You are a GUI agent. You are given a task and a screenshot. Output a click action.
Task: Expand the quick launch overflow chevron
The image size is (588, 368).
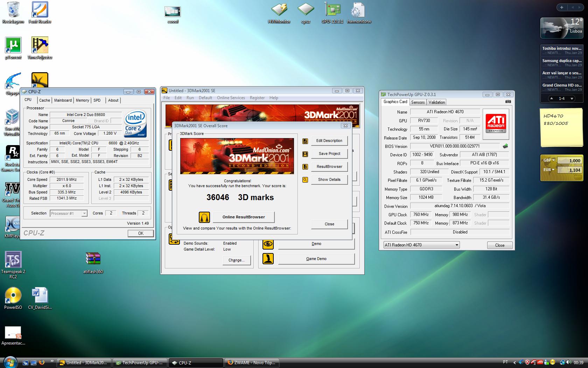pyautogui.click(x=52, y=361)
